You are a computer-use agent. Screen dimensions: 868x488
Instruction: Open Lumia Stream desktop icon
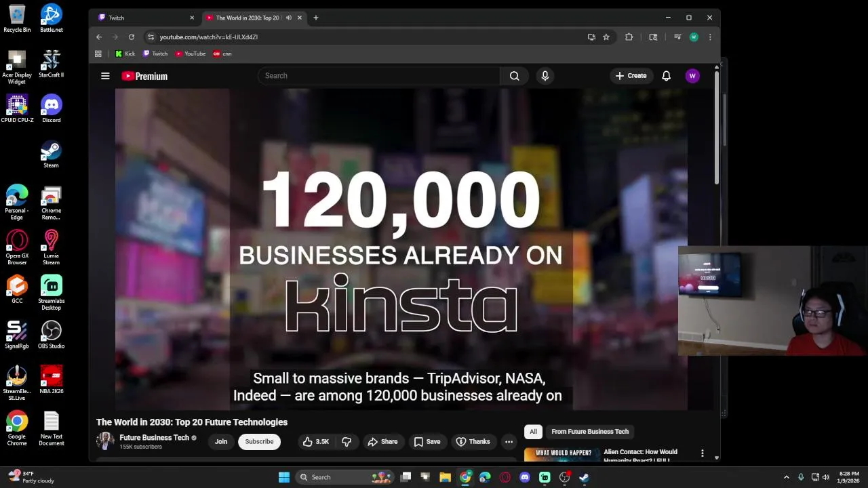tap(51, 247)
